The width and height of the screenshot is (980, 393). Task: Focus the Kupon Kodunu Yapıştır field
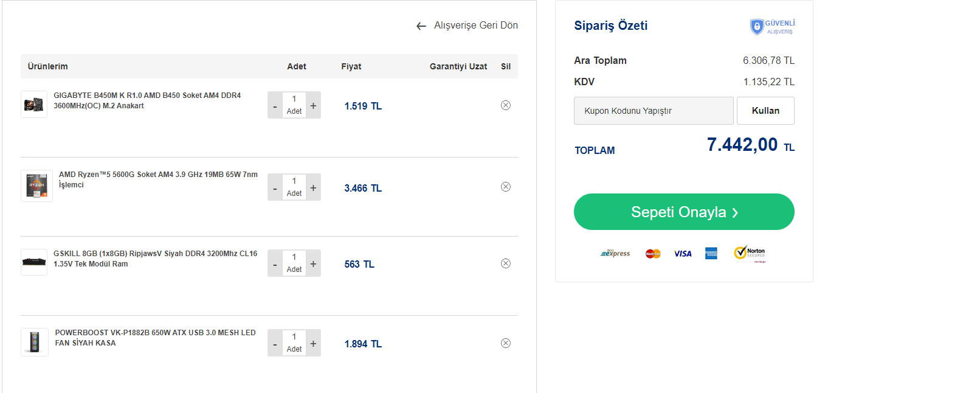(x=653, y=111)
